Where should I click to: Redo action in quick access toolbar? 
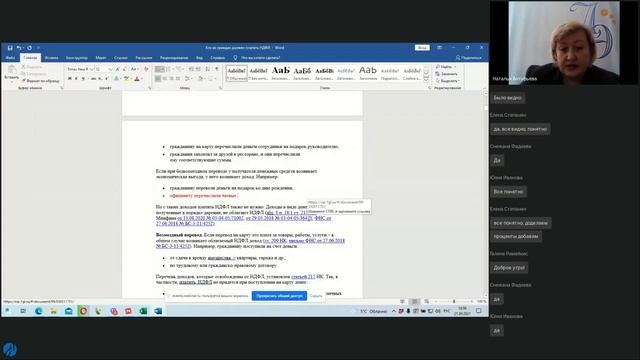coord(29,48)
